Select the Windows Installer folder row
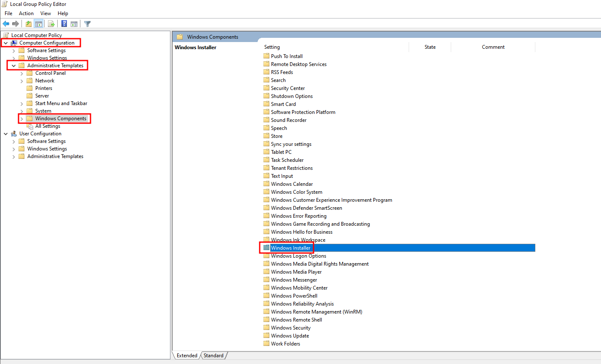601x364 pixels. pos(399,248)
